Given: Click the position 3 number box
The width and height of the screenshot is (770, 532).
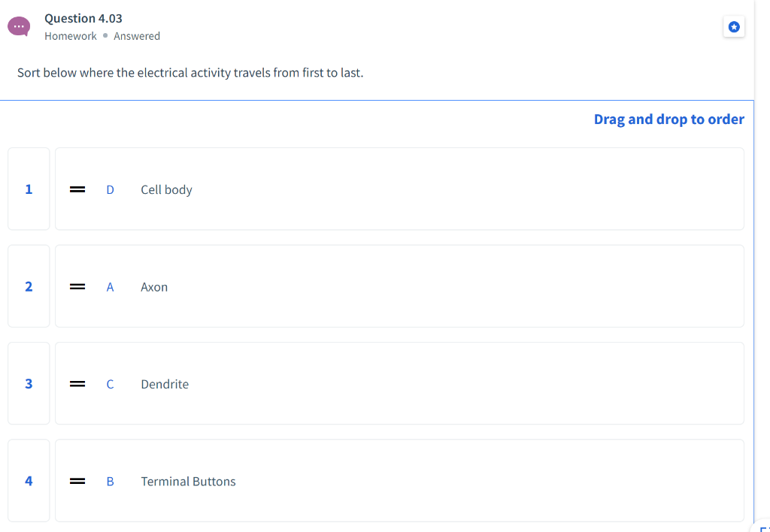Looking at the screenshot, I should point(29,383).
